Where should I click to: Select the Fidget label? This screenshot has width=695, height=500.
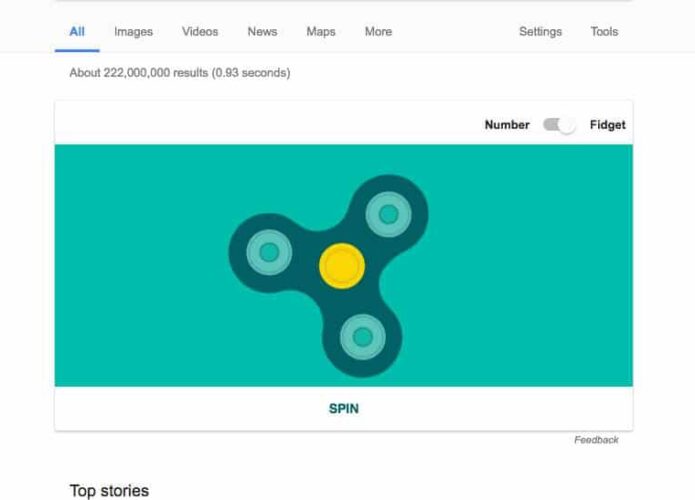608,125
